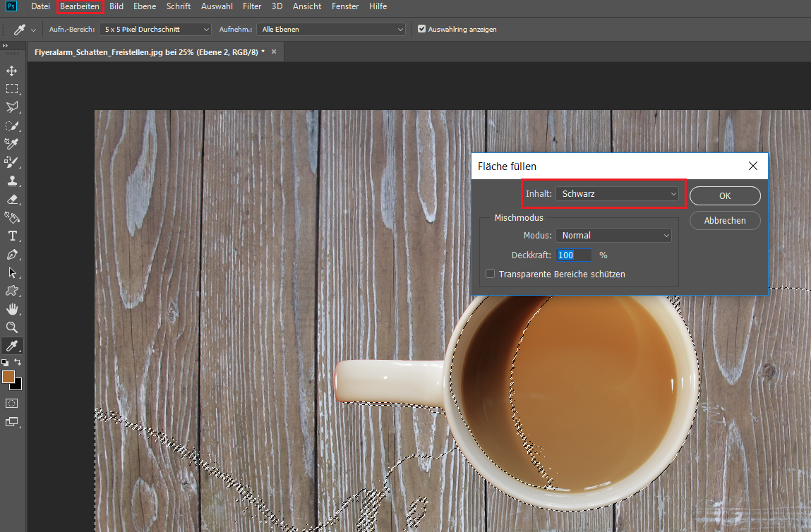Open the Filter menu
The image size is (811, 532).
(251, 6)
